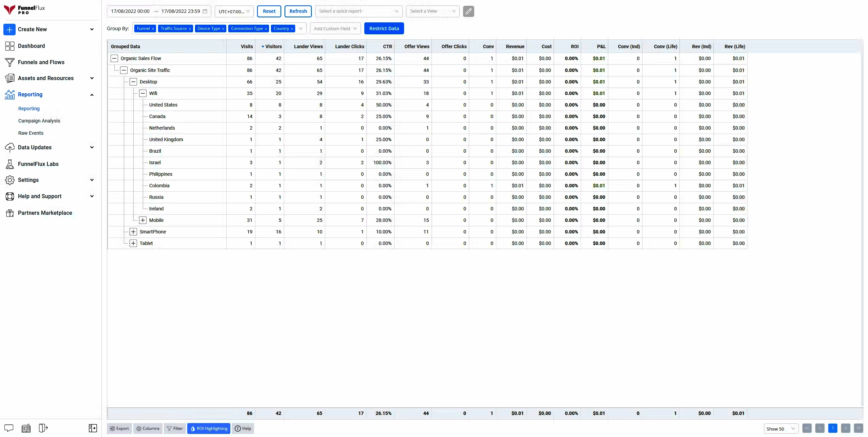Open the documentation book icon

pyautogui.click(x=26, y=428)
